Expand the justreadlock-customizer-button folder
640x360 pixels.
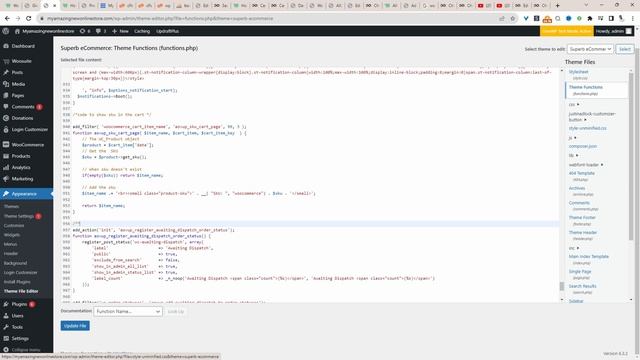click(585, 120)
